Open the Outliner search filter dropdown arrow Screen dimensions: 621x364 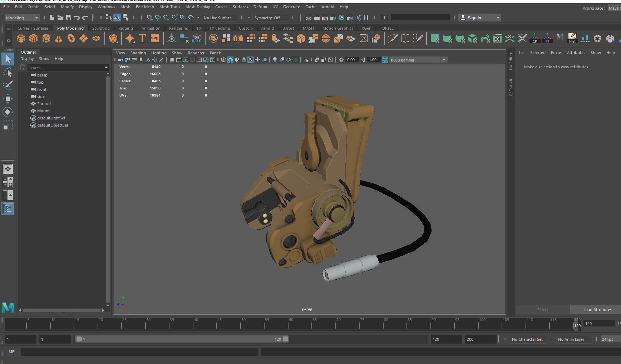pos(106,68)
